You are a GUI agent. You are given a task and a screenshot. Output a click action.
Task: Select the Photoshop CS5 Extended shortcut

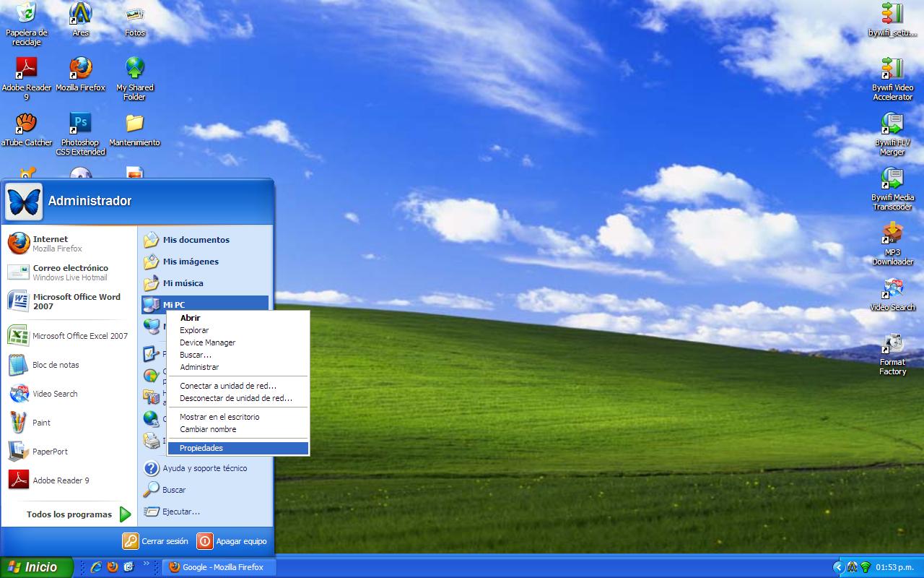coord(81,134)
